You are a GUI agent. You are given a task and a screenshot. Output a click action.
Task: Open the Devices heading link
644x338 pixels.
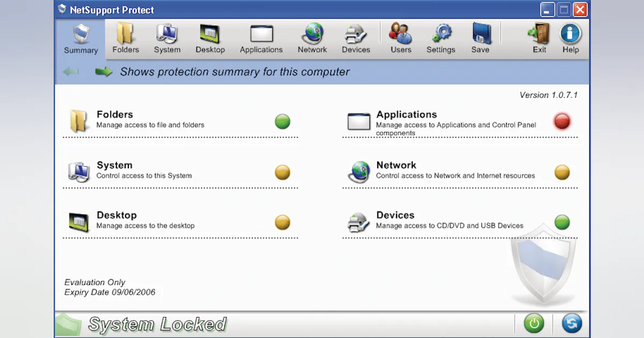coord(396,215)
